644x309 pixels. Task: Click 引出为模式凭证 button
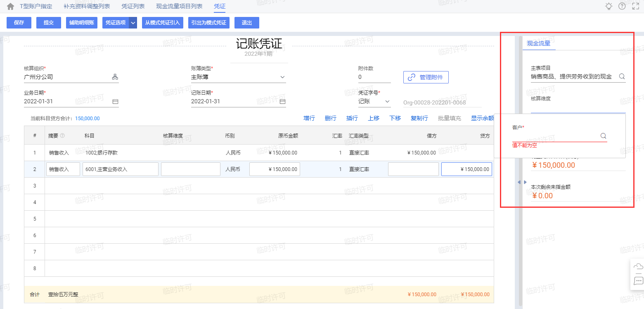tap(209, 23)
